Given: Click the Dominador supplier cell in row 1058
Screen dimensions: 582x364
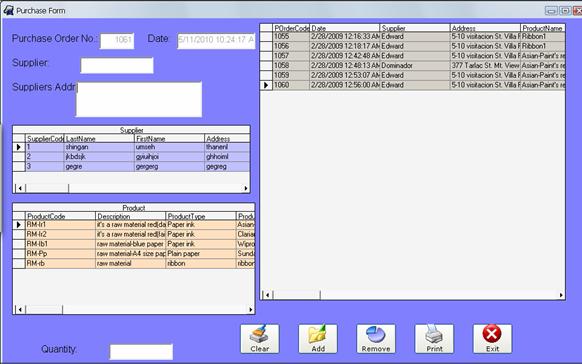Looking at the screenshot, I should pos(415,66).
